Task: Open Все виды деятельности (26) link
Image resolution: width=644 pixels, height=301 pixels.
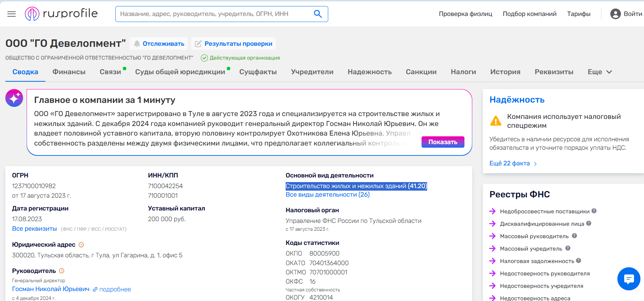Action: tap(327, 195)
